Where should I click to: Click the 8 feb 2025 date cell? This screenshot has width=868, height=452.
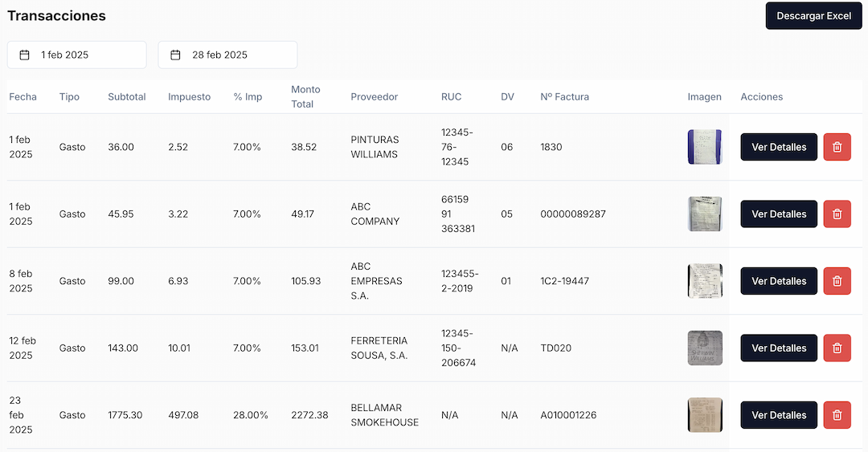point(21,281)
